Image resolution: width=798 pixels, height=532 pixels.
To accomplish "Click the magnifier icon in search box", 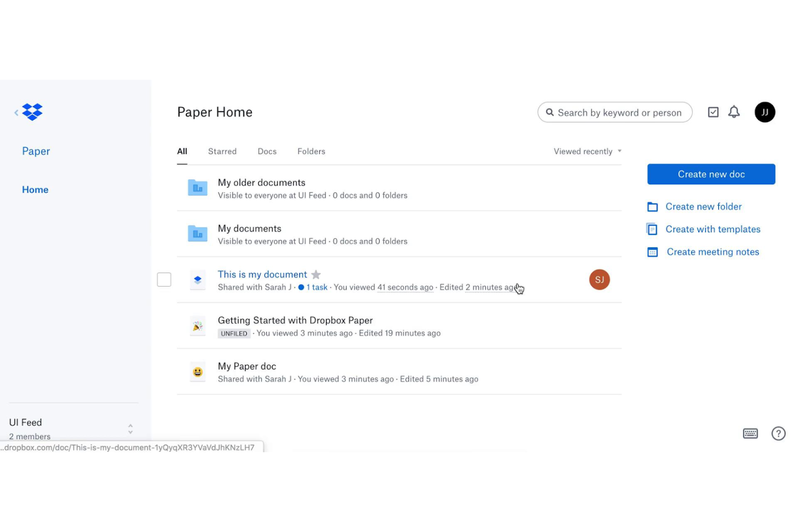I will (x=549, y=112).
